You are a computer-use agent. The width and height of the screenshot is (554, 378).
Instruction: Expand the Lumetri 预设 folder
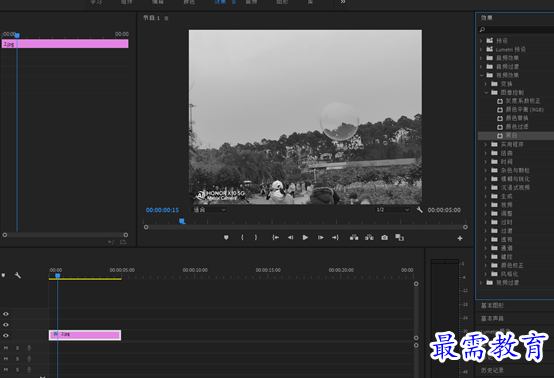[x=481, y=49]
